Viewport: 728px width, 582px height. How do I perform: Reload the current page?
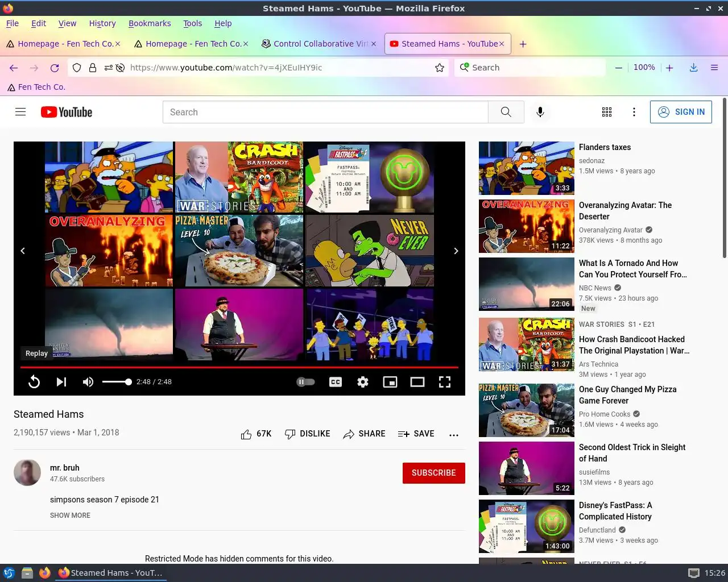(55, 68)
